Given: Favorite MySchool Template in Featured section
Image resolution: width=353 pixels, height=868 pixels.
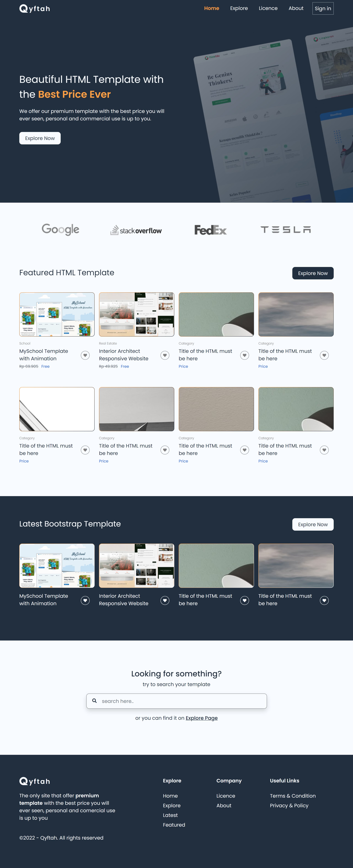Looking at the screenshot, I should [85, 355].
